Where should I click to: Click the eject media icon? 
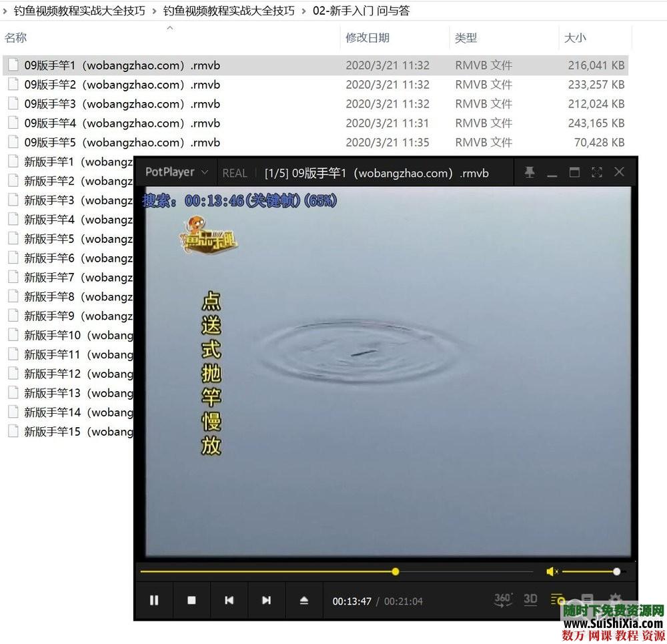[304, 601]
